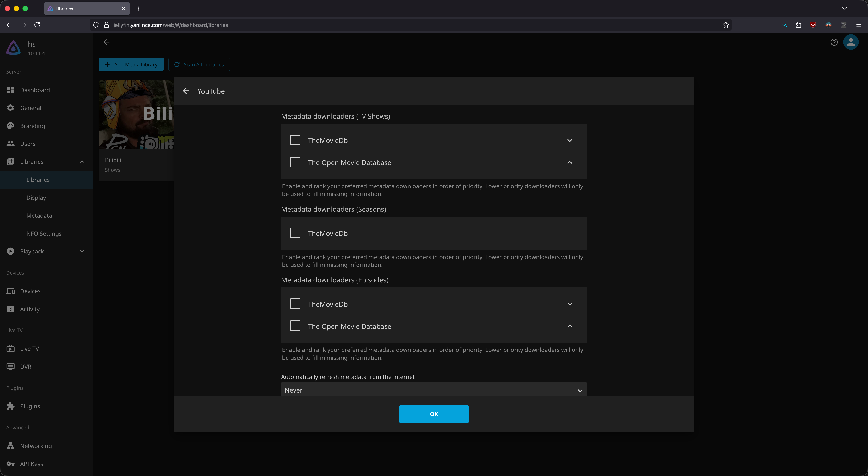This screenshot has width=868, height=476.
Task: Go to NFO Settings in sidebar
Action: 44,234
